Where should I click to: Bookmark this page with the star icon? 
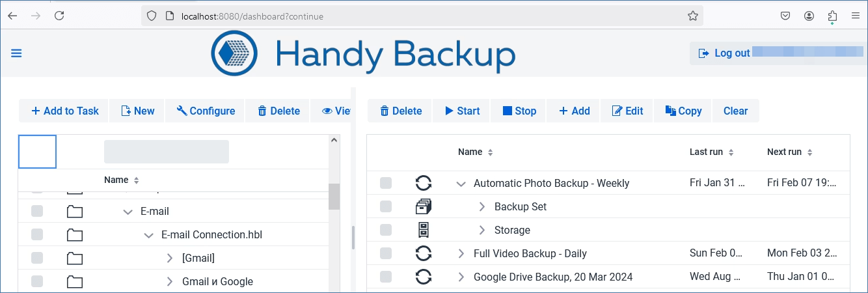click(693, 16)
